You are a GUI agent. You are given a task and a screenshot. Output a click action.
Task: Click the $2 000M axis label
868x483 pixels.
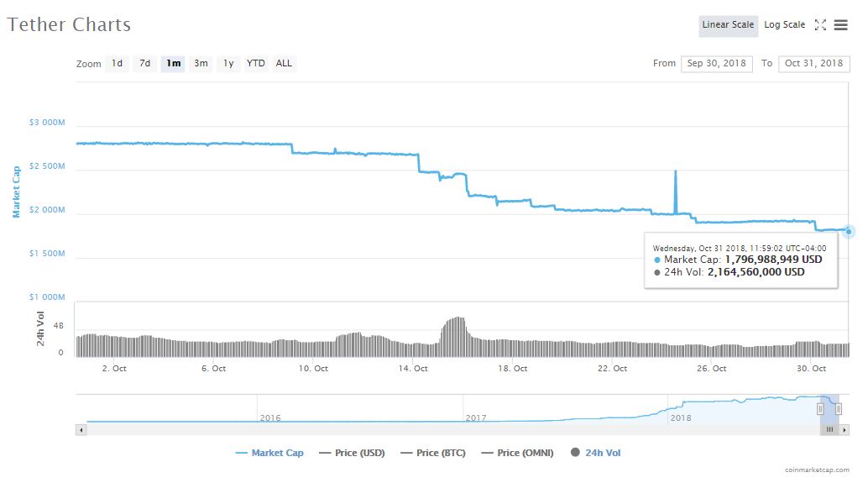click(47, 210)
